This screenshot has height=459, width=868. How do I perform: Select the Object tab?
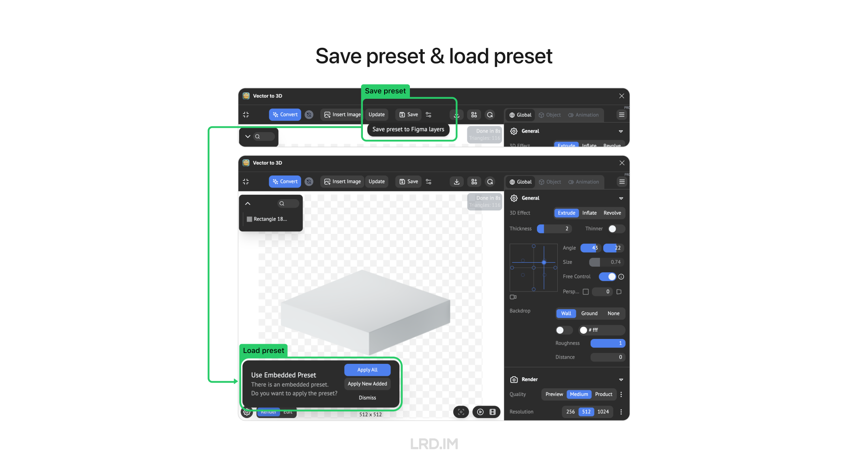[552, 181]
